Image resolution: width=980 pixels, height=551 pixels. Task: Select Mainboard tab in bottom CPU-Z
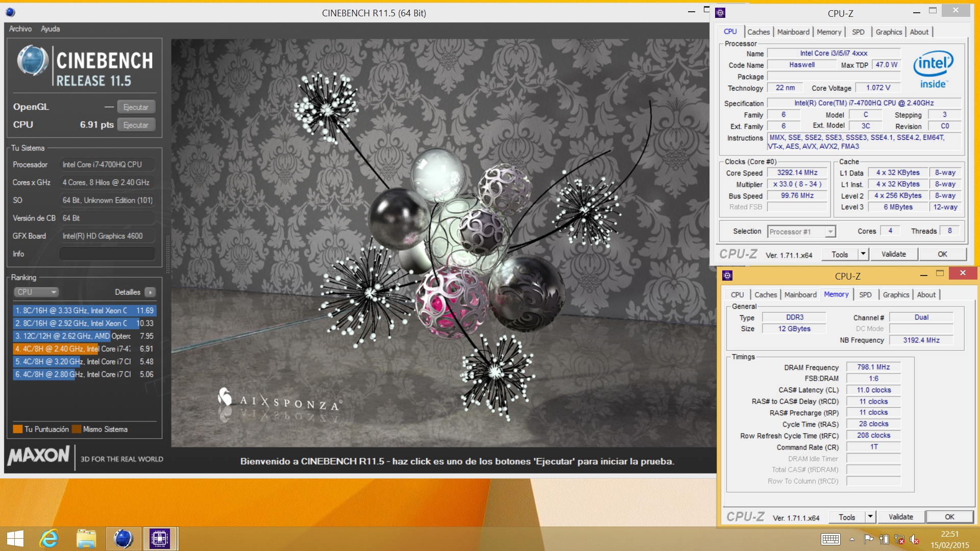[x=800, y=294]
